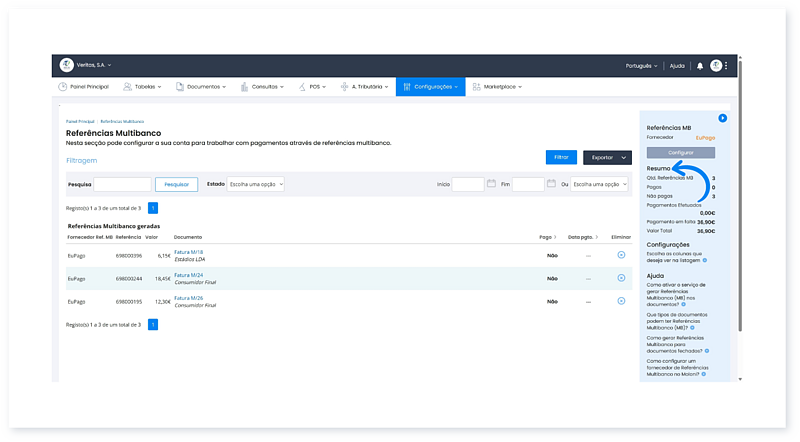Click delete icon for Fatura M/24 row
Screen dimensions: 800x442
pos(621,277)
